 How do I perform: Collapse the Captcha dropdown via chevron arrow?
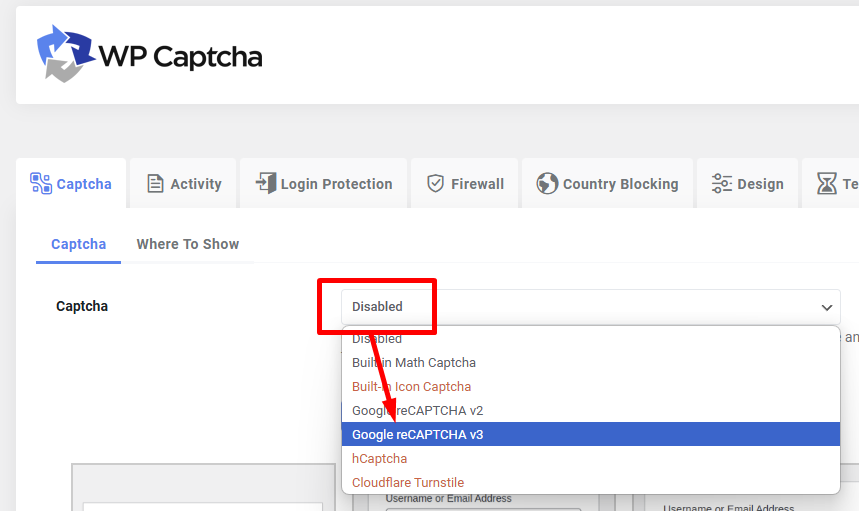[x=827, y=307]
